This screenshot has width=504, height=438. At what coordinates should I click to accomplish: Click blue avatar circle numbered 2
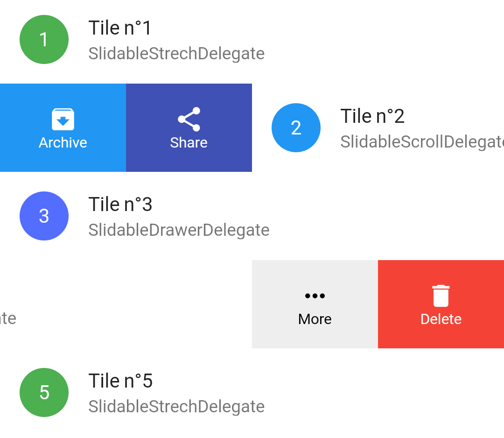point(296,127)
